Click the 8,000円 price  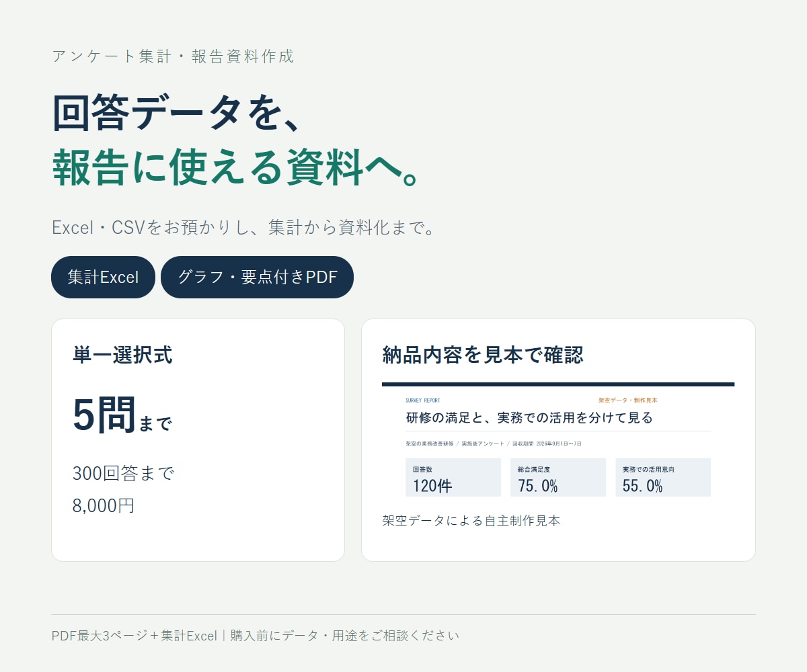(104, 505)
